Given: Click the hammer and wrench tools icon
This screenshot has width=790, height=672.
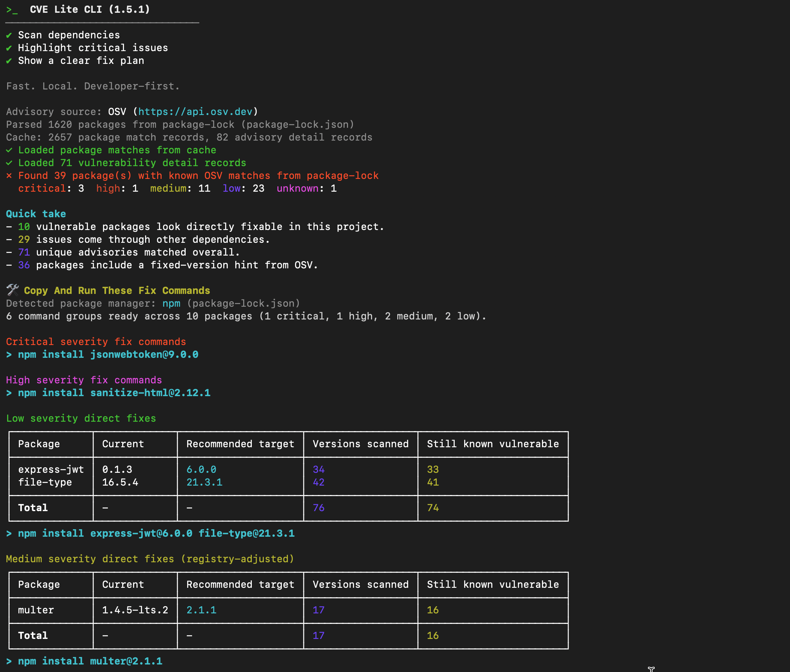Looking at the screenshot, I should coord(12,290).
